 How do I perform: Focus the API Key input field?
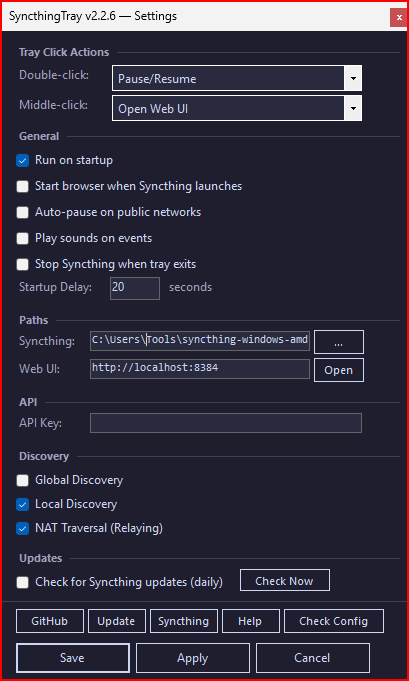coord(226,423)
